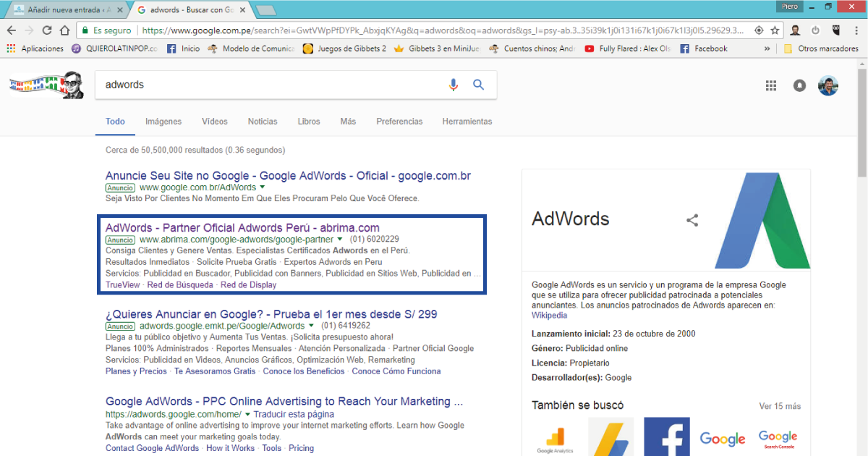Screen dimensions: 868x456
Task: Start voice search with the microphone icon
Action: (x=454, y=85)
